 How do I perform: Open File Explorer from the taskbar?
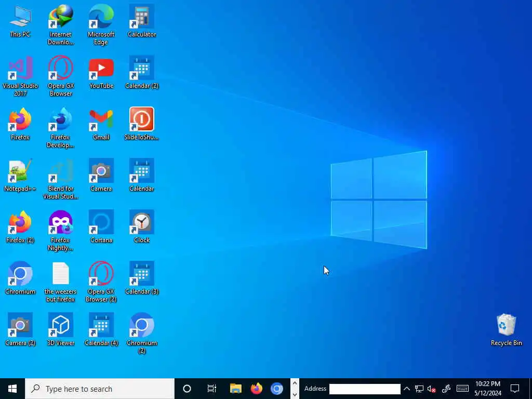pyautogui.click(x=235, y=389)
